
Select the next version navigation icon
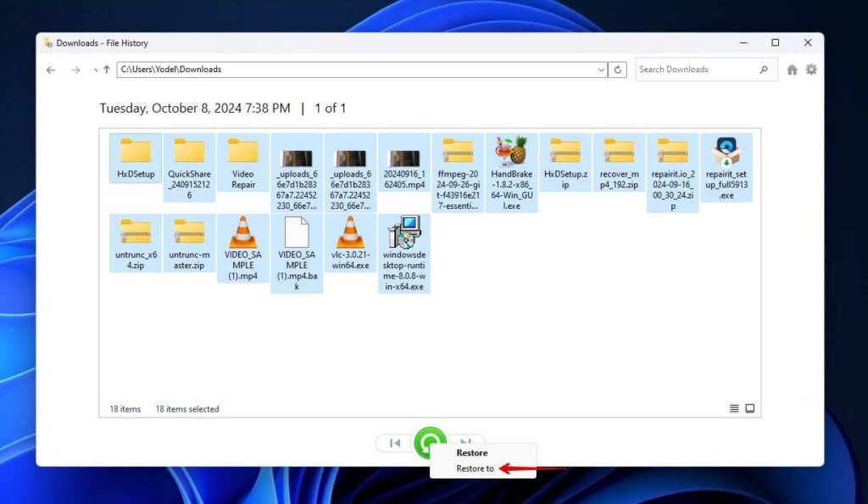pyautogui.click(x=465, y=442)
